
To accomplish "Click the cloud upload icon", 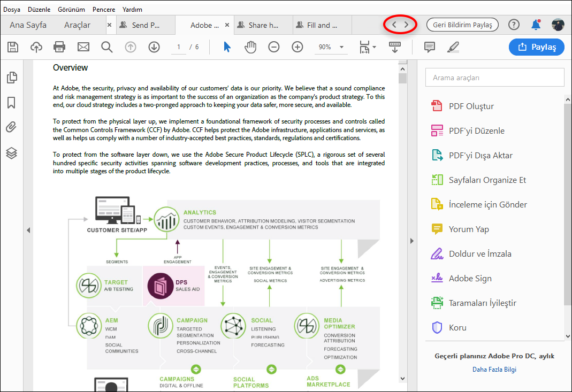I will pyautogui.click(x=36, y=47).
